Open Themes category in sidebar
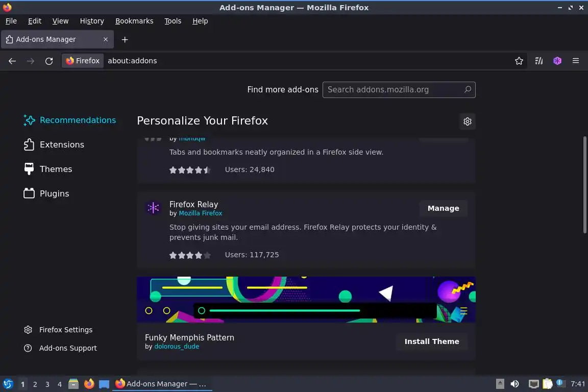The width and height of the screenshot is (588, 392). point(48,169)
